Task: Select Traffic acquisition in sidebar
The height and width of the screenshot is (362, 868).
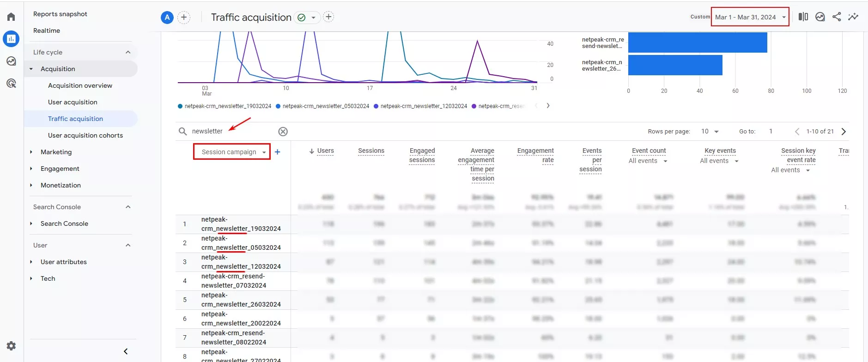Action: (75, 119)
